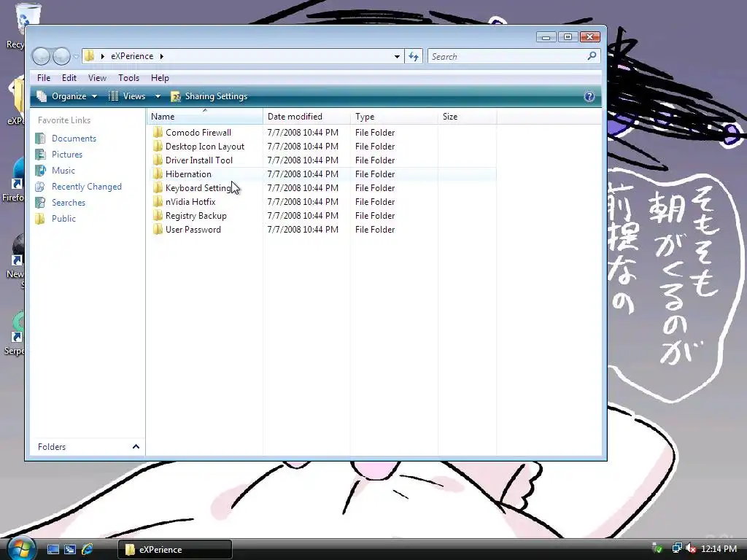Click the taskbar clock showing 12:14 PM
Image resolution: width=747 pixels, height=560 pixels.
(x=719, y=549)
